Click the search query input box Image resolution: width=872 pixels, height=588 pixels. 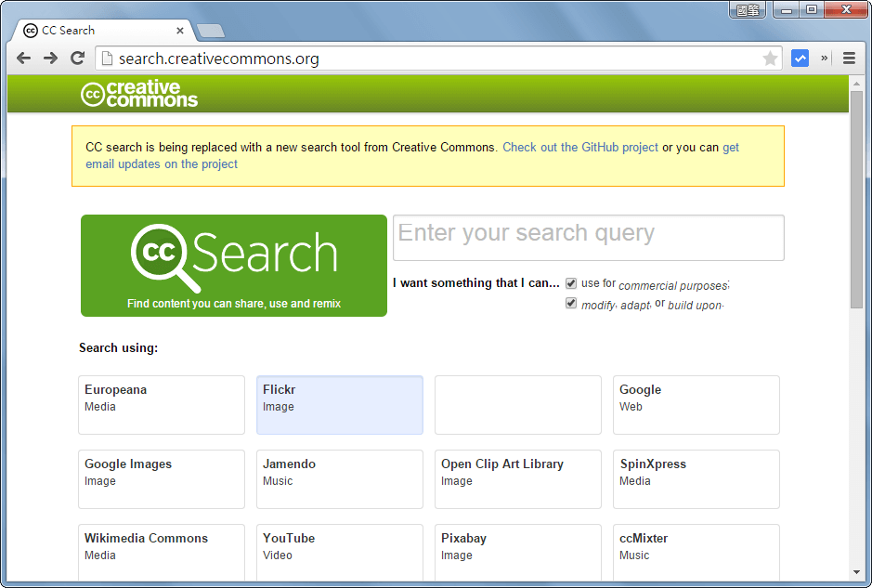coord(589,238)
